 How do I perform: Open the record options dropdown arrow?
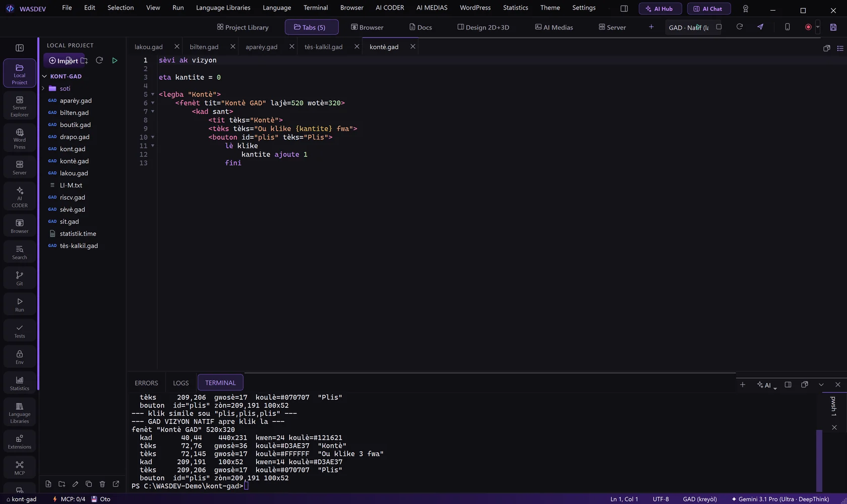(818, 27)
